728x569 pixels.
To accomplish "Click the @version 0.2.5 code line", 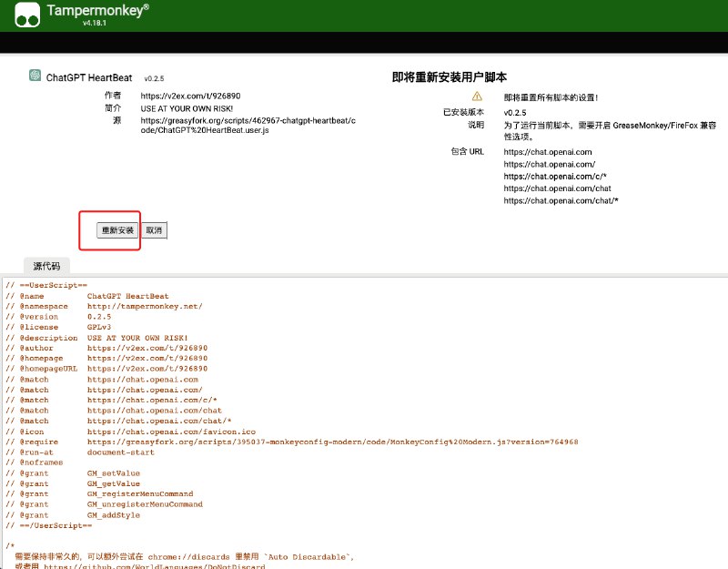I will coord(58,317).
